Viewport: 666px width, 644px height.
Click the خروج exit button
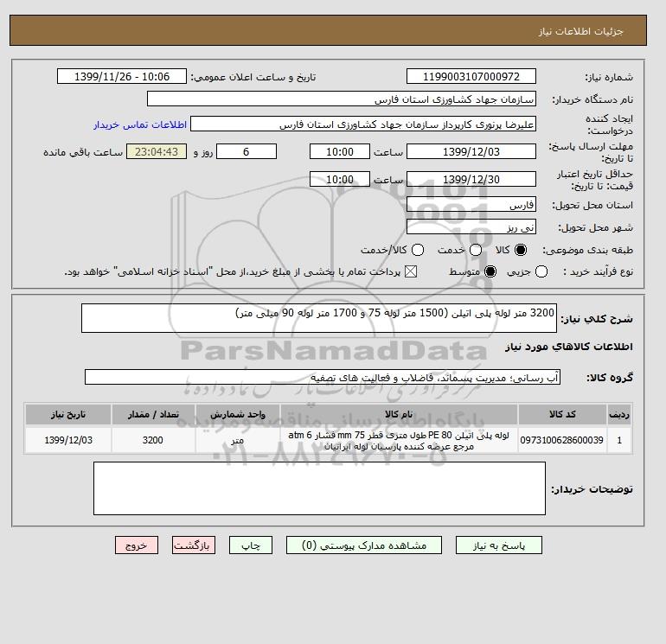coord(137,545)
